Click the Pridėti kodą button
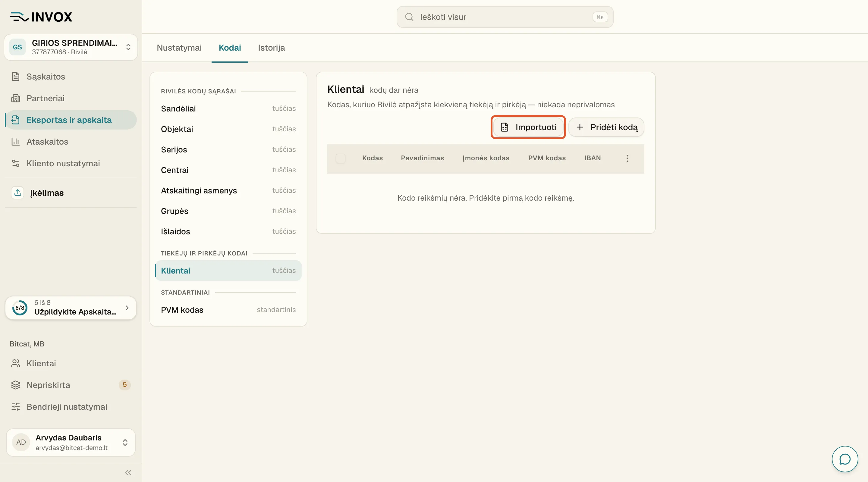Image resolution: width=868 pixels, height=482 pixels. (606, 127)
